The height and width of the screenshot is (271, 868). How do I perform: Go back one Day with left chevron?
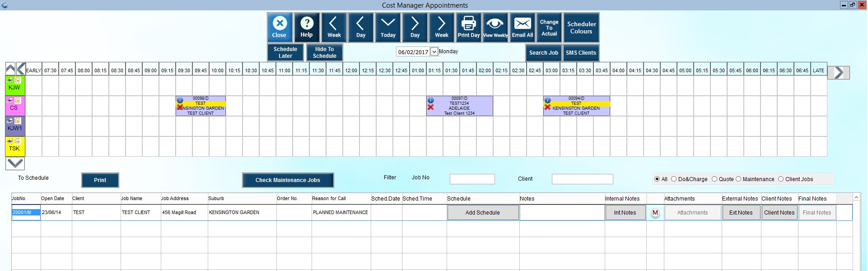point(360,28)
